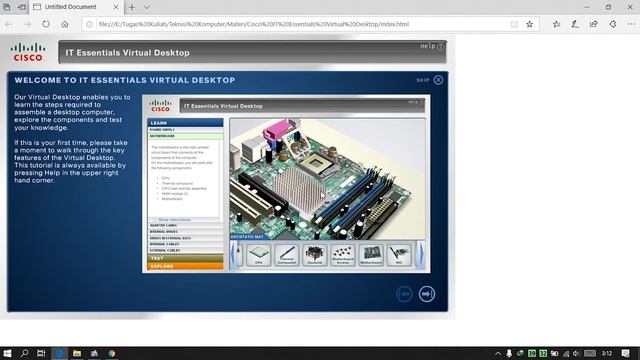Image resolution: width=640 pixels, height=360 pixels.
Task: Open File Explorer from the taskbar
Action: [x=77, y=353]
